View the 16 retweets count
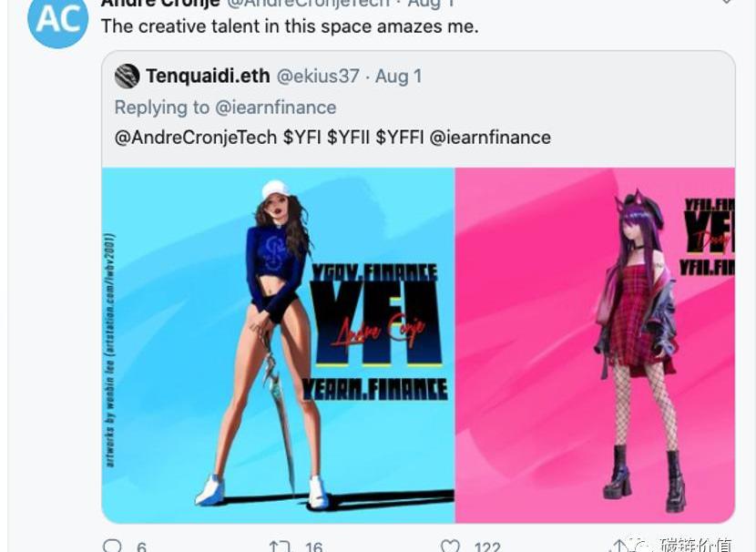 point(313,547)
